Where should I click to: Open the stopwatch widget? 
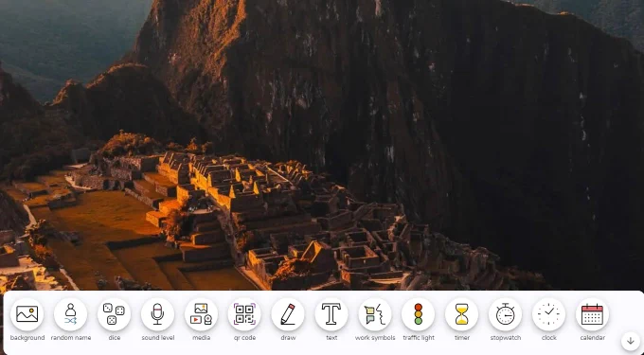pyautogui.click(x=505, y=314)
